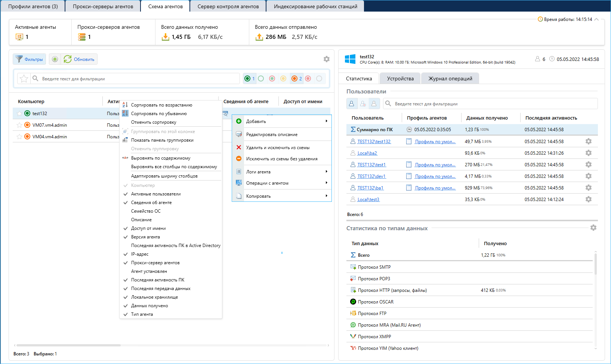The height and width of the screenshot is (364, 611).
Task: Choose Выровнять по содержимому
Action: (171, 158)
